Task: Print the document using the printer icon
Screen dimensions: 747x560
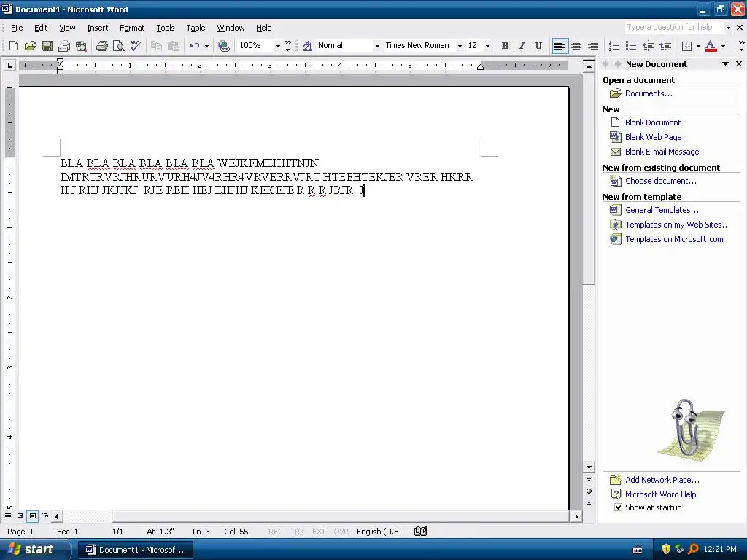Action: pyautogui.click(x=102, y=46)
